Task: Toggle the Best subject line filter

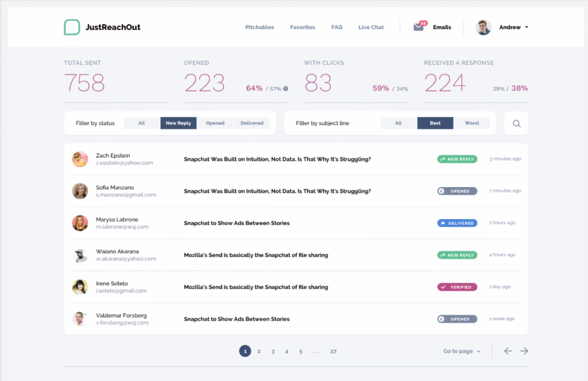Action: pos(435,123)
